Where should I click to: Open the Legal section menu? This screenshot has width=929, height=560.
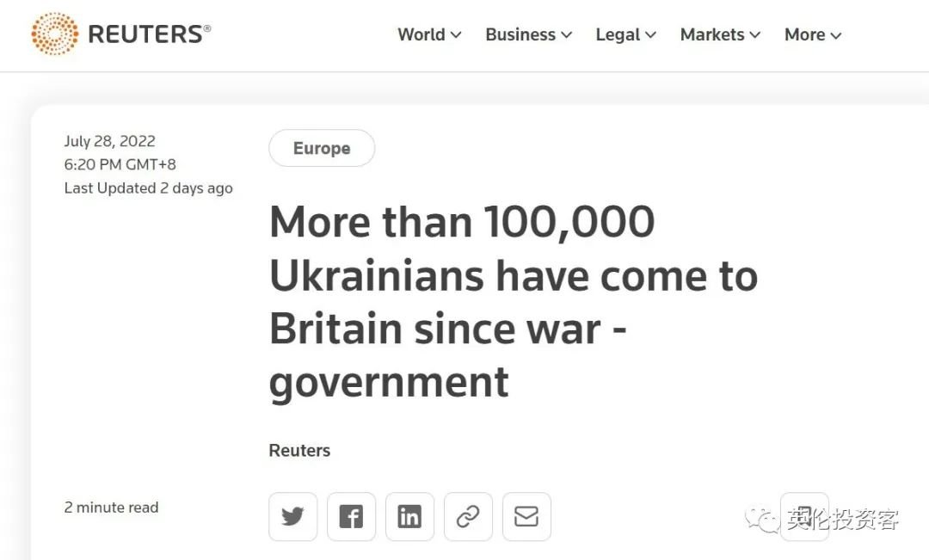(625, 34)
